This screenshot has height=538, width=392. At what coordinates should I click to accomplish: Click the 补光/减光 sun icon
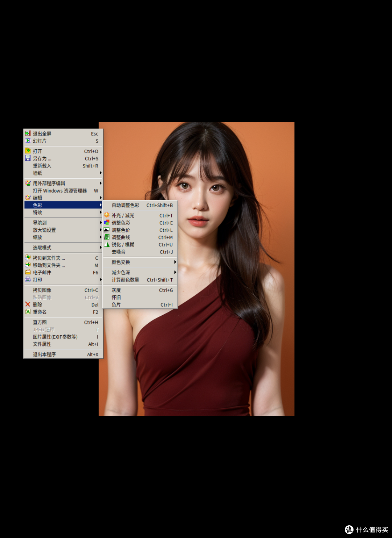pyautogui.click(x=107, y=215)
